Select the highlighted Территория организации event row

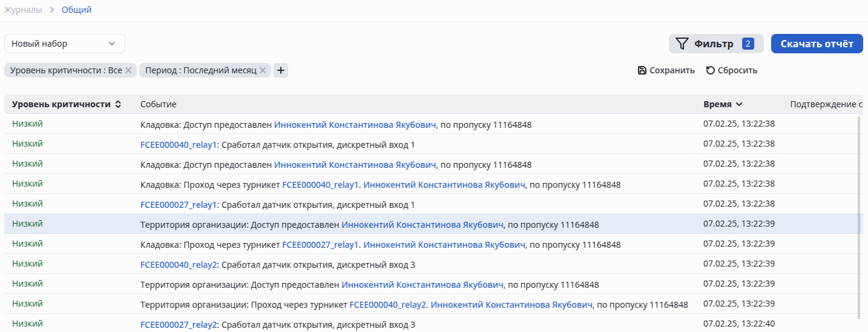pyautogui.click(x=369, y=224)
